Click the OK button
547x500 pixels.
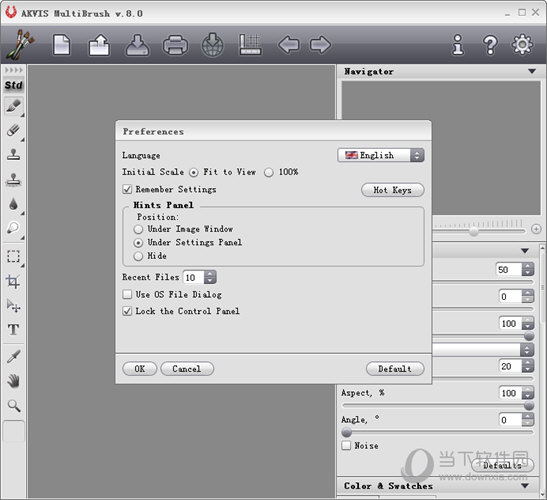click(140, 369)
